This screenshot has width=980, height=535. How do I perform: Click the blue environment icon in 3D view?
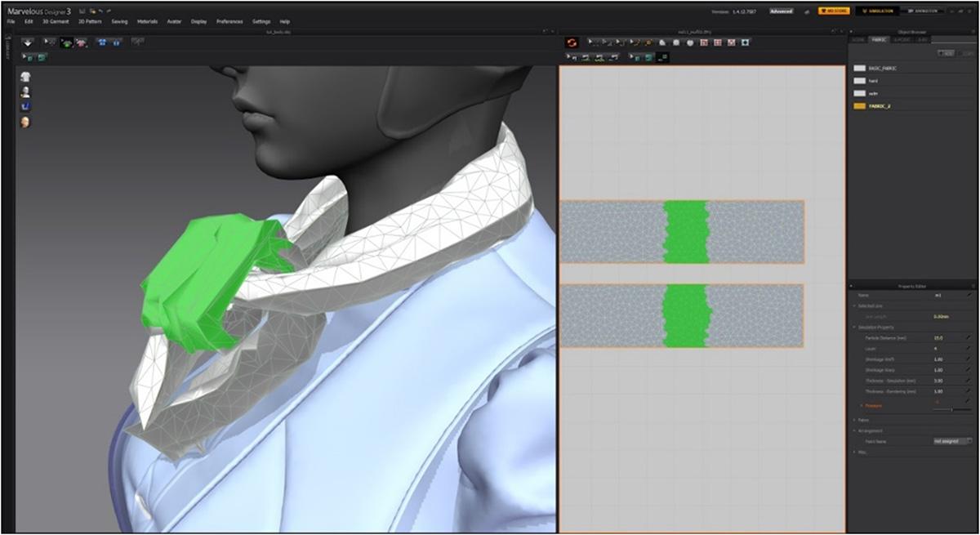tap(25, 106)
